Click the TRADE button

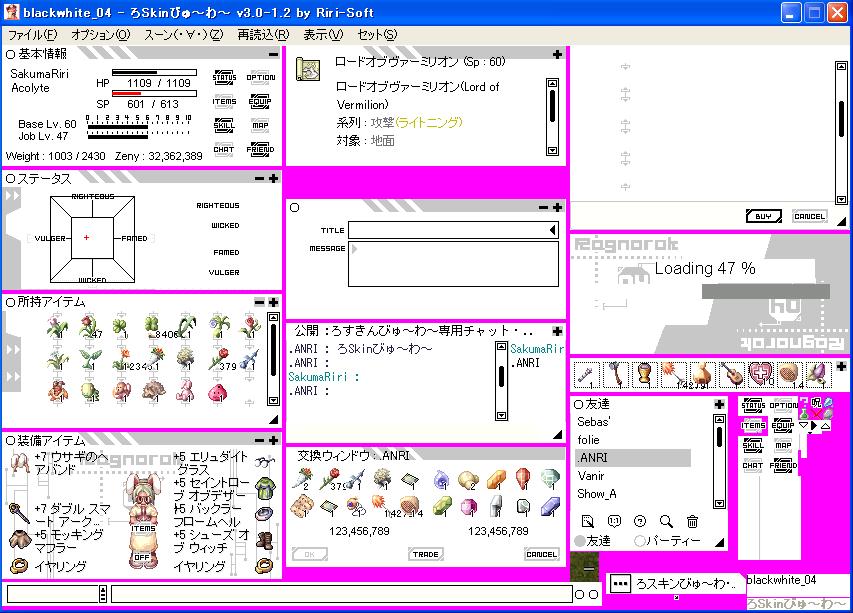[x=425, y=554]
